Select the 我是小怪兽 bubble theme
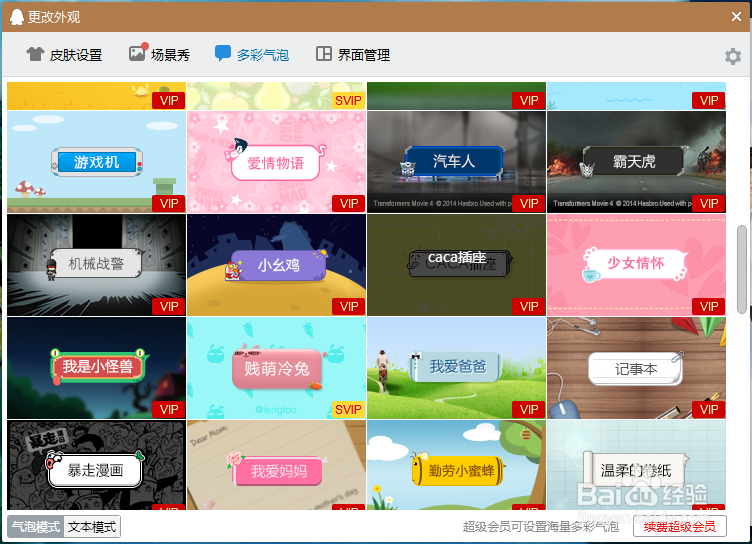The height and width of the screenshot is (544, 752). tap(96, 368)
